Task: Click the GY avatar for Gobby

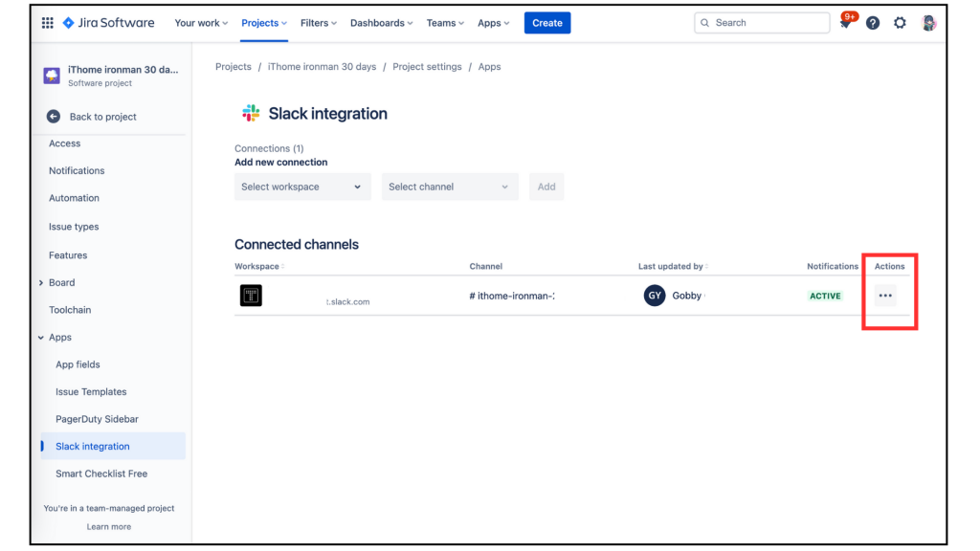Action: pos(655,296)
